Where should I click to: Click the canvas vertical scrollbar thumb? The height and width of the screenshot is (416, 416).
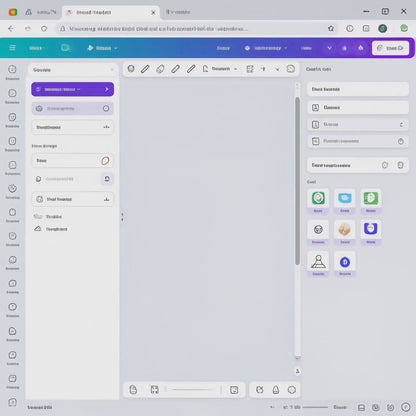297,181
